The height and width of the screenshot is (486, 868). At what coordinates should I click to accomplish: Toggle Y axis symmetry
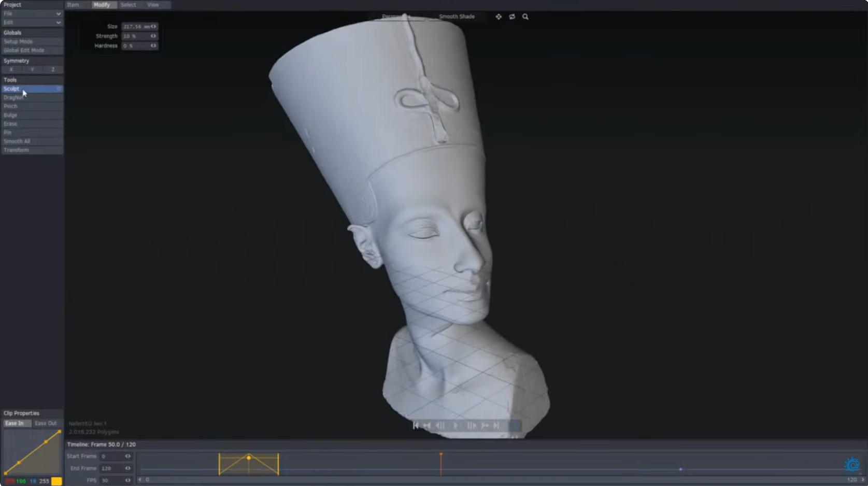click(32, 69)
